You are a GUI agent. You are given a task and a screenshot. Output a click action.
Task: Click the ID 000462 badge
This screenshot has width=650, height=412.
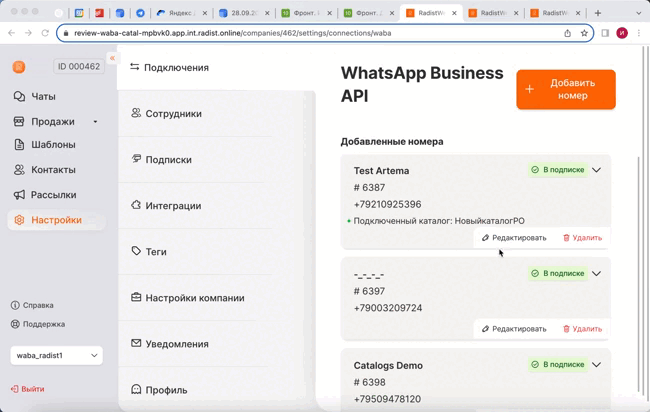pos(79,66)
